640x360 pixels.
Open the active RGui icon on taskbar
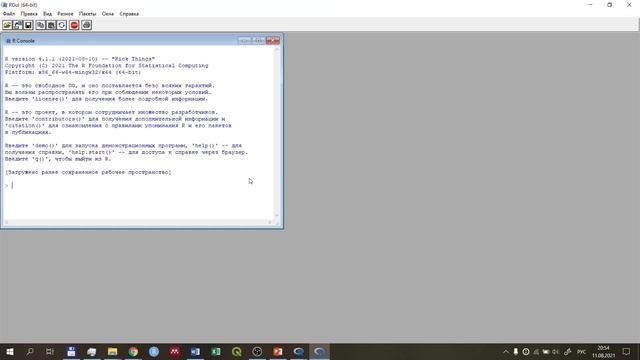(x=319, y=351)
